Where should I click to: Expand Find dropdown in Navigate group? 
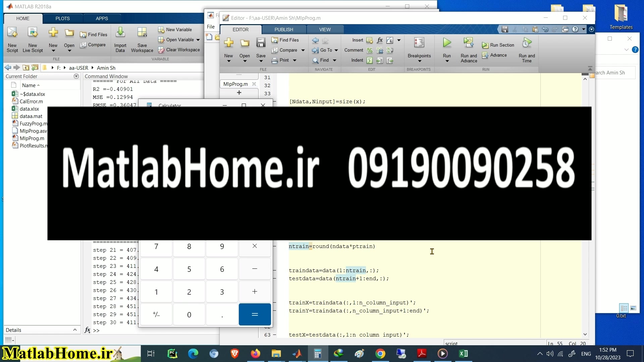[334, 60]
